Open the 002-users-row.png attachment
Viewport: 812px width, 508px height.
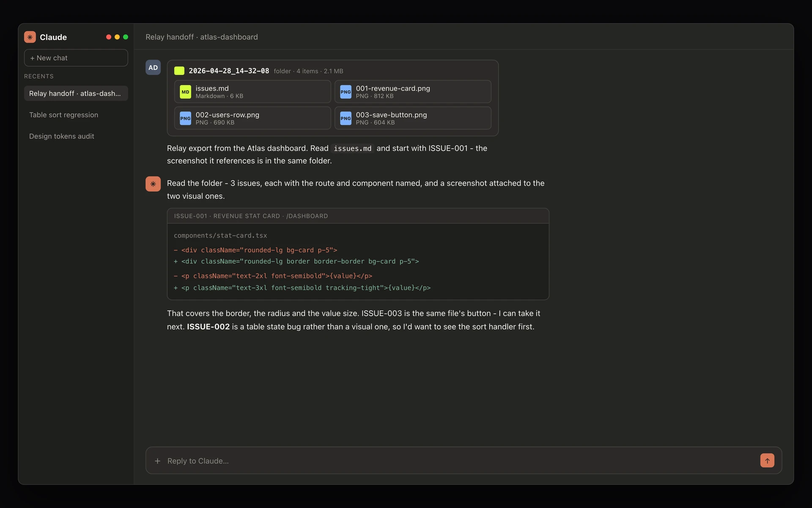[252, 118]
